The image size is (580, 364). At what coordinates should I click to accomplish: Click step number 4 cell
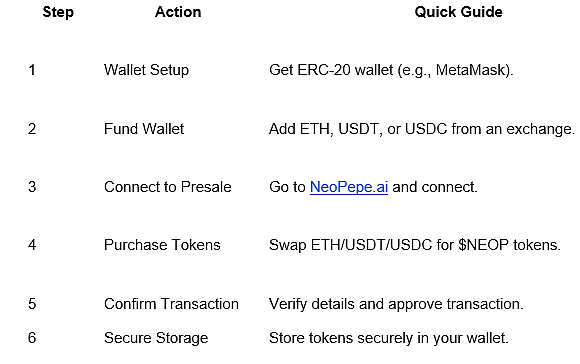32,245
